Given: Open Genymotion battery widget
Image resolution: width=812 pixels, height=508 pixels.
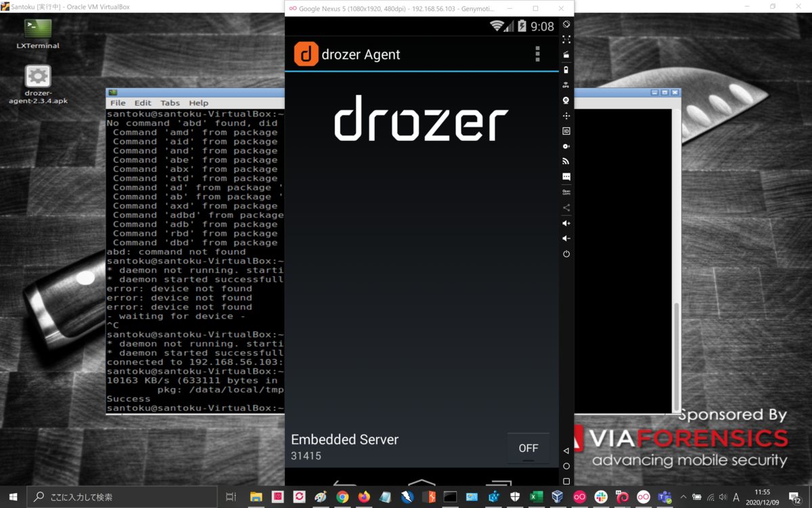Looking at the screenshot, I should [x=566, y=70].
